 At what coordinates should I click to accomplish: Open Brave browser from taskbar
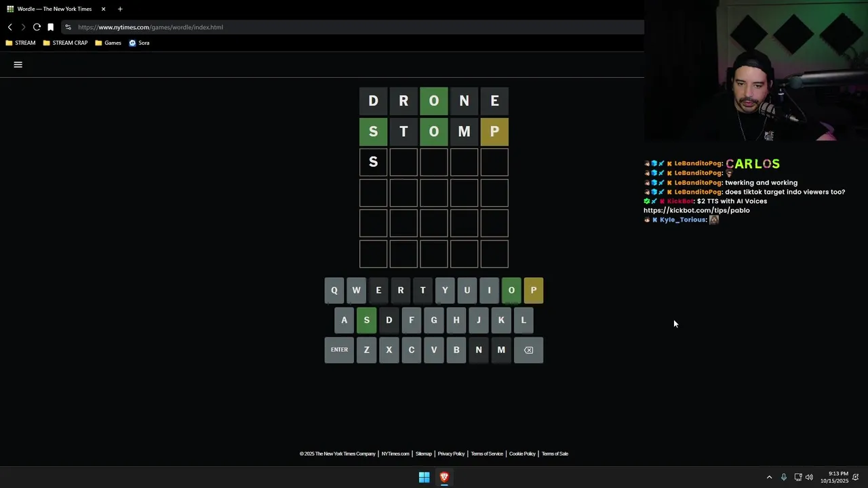pyautogui.click(x=444, y=477)
